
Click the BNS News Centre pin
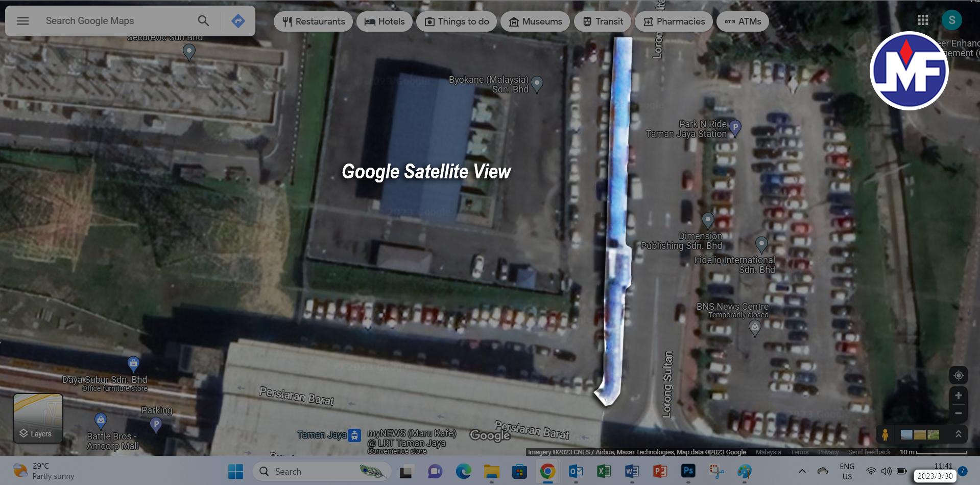click(755, 329)
